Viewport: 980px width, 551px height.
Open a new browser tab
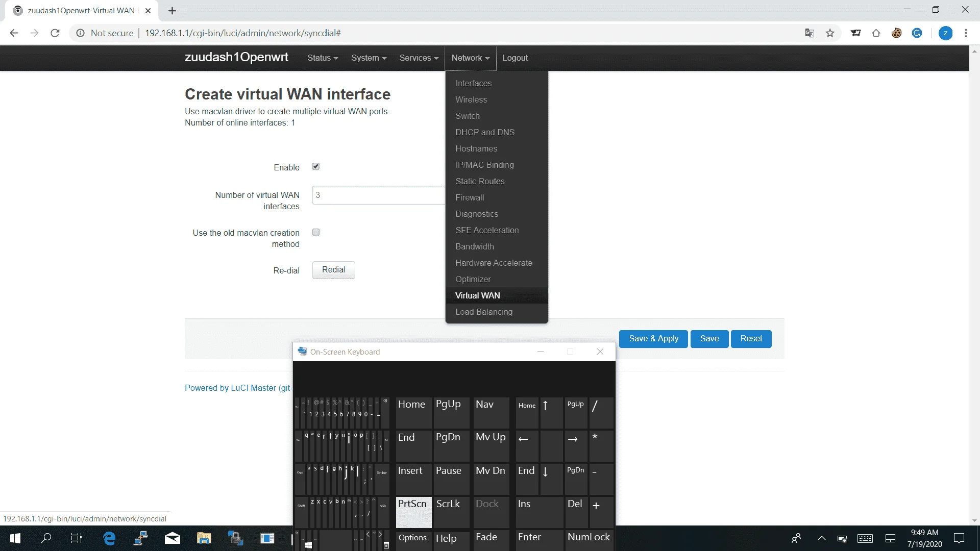click(172, 11)
